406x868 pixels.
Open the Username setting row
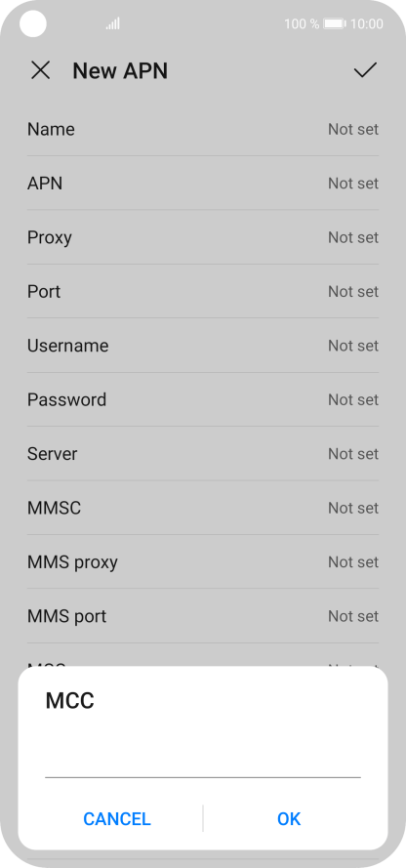click(203, 346)
